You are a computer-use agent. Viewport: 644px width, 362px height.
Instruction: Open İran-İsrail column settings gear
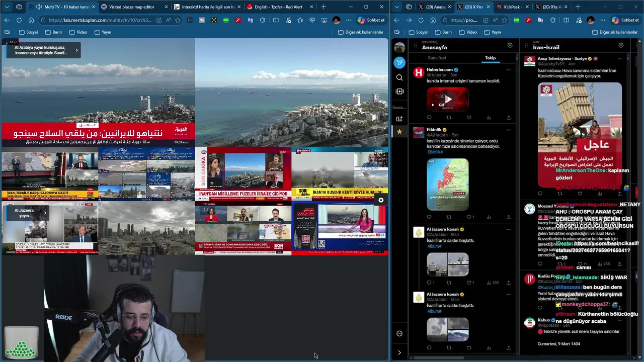[621, 45]
